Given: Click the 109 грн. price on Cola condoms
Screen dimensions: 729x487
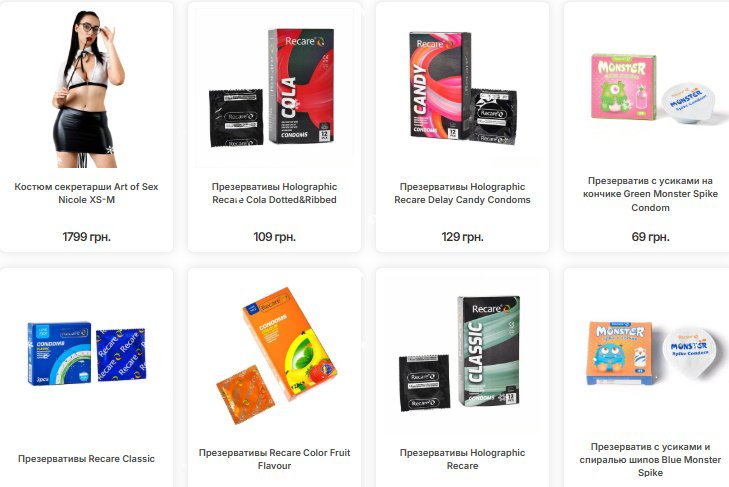Looking at the screenshot, I should pyautogui.click(x=274, y=237).
